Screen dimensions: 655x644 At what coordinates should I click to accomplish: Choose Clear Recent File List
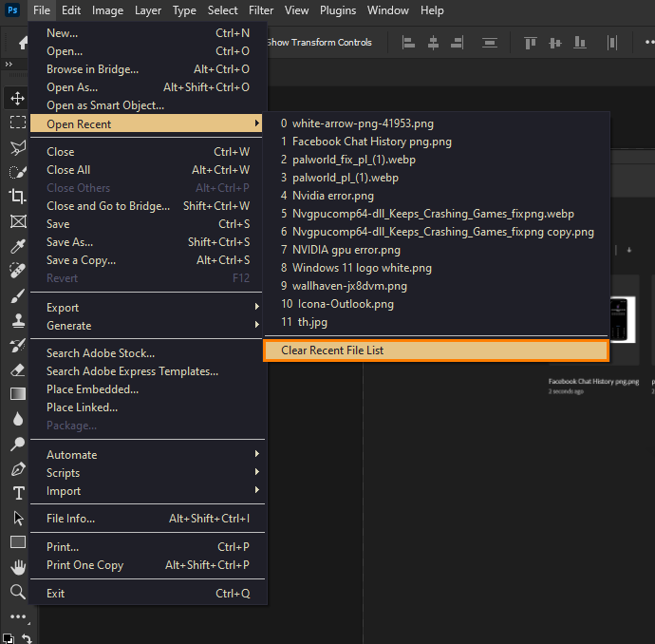click(436, 350)
